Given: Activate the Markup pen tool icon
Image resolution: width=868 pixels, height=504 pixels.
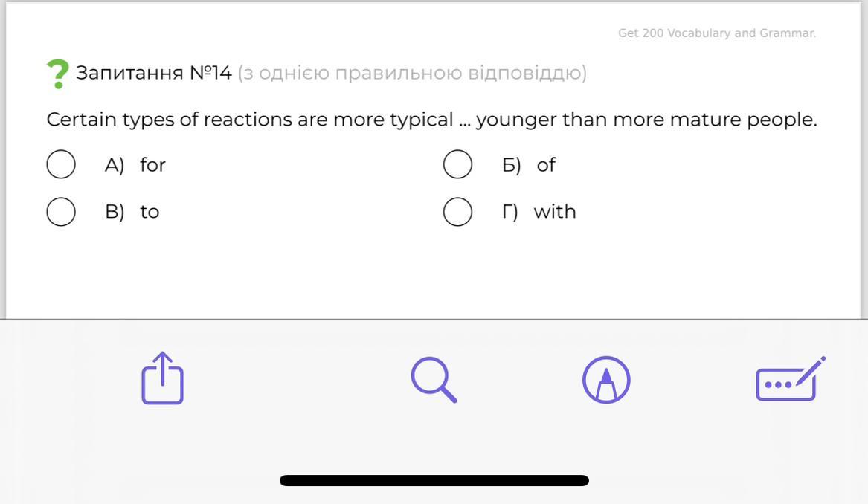Looking at the screenshot, I should click(x=606, y=379).
